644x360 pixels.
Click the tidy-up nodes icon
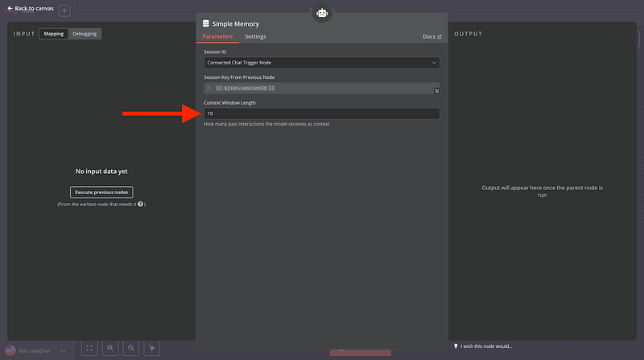point(151,348)
